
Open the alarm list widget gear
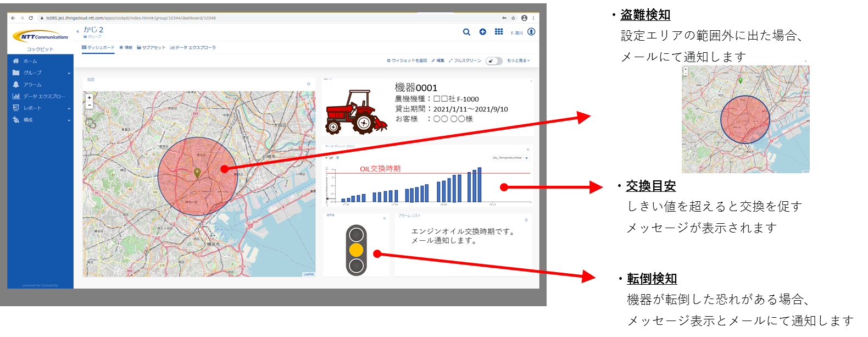[x=526, y=220]
